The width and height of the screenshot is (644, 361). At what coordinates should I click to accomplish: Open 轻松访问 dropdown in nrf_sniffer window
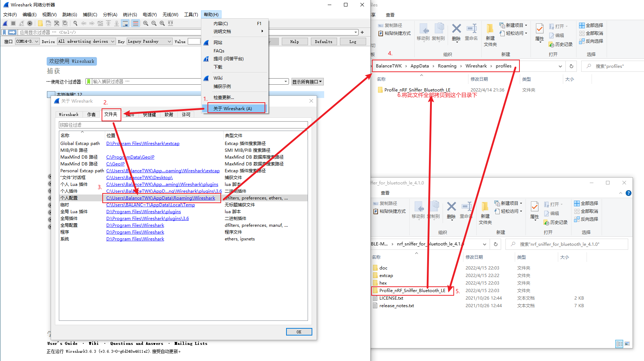click(508, 211)
